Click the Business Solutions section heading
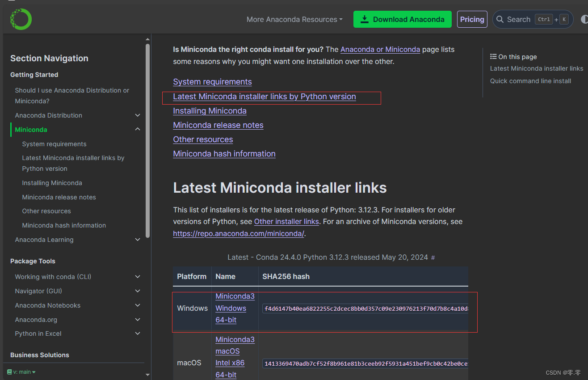588x380 pixels. click(40, 355)
